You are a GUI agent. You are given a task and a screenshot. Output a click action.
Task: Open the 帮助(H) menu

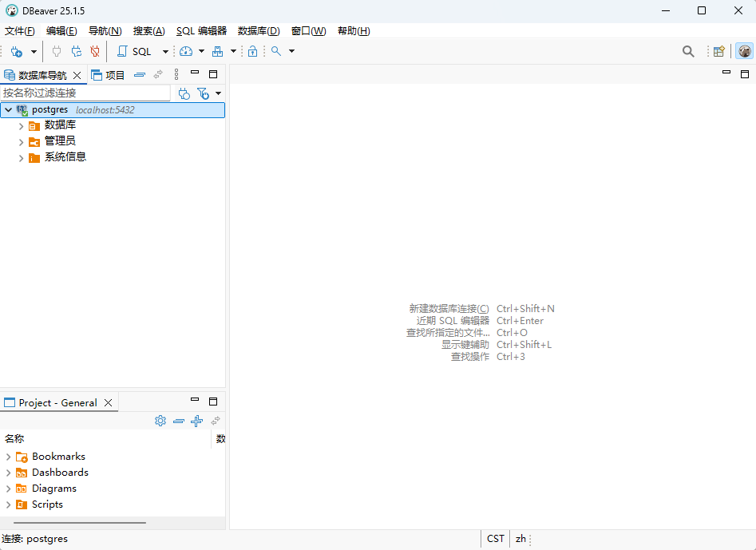click(354, 31)
